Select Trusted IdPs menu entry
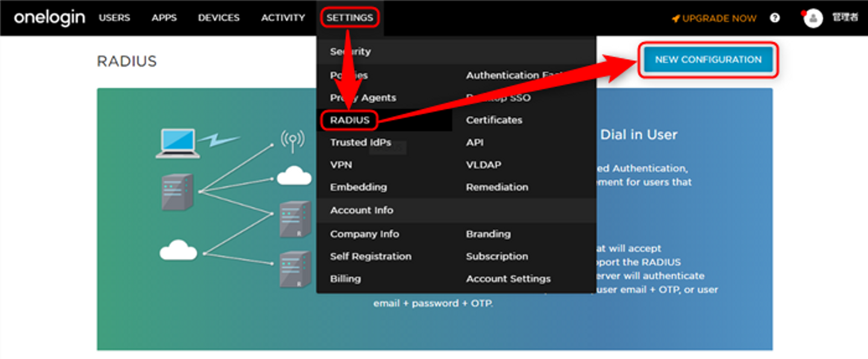The width and height of the screenshot is (868, 359). [360, 142]
